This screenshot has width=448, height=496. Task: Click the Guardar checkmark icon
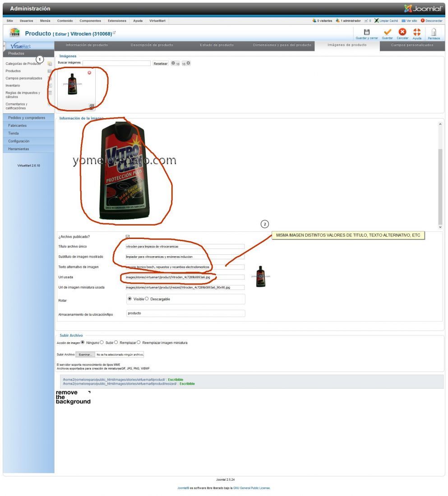387,32
